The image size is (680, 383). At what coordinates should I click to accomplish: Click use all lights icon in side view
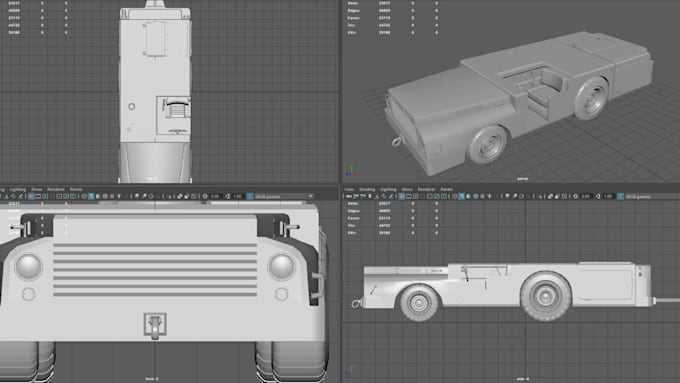click(489, 196)
